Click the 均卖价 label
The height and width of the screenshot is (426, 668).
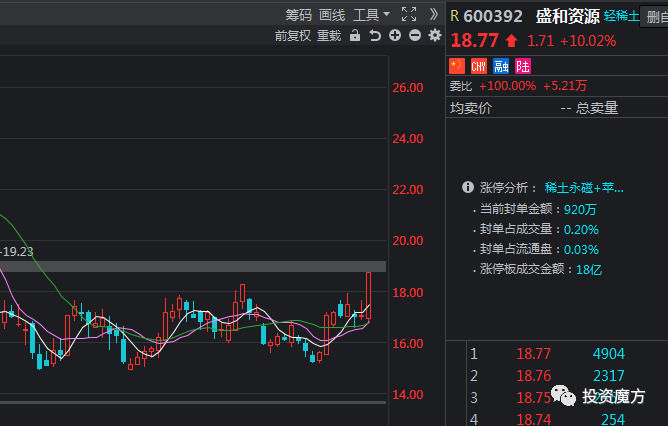(471, 108)
